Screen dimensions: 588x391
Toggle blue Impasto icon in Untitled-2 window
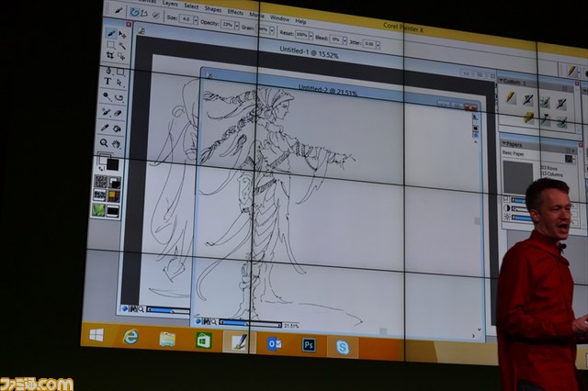click(x=476, y=135)
